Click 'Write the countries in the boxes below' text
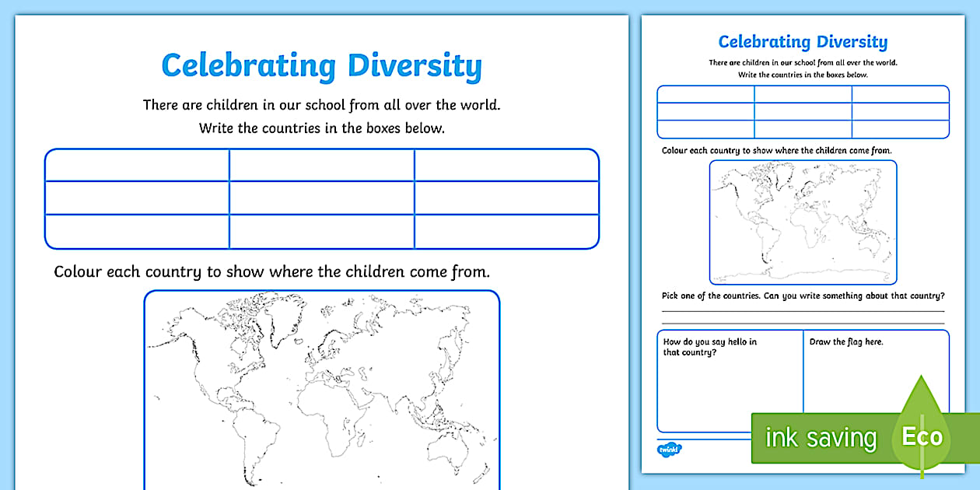The image size is (980, 490). tap(321, 128)
